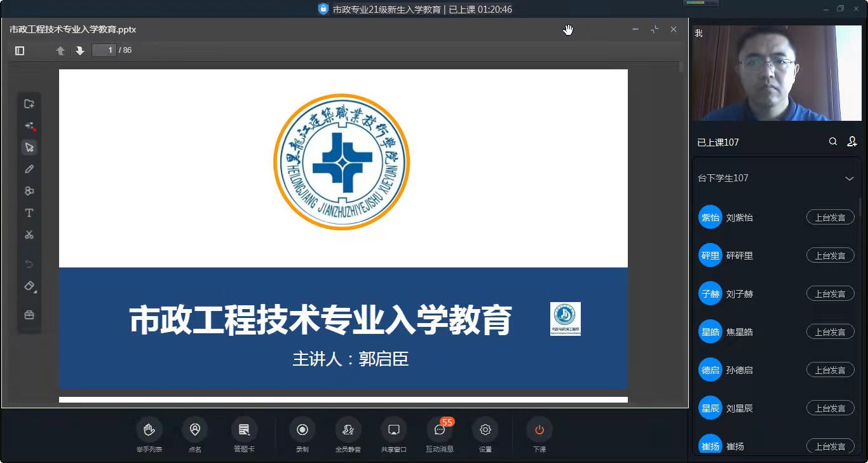This screenshot has height=463, width=868.
Task: Click the small department logo on slide
Action: coord(566,319)
